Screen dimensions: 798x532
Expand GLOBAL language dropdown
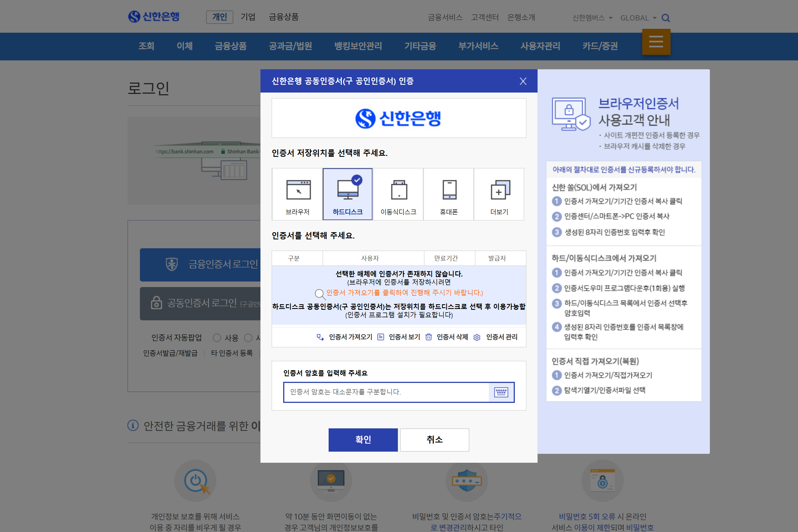click(638, 18)
